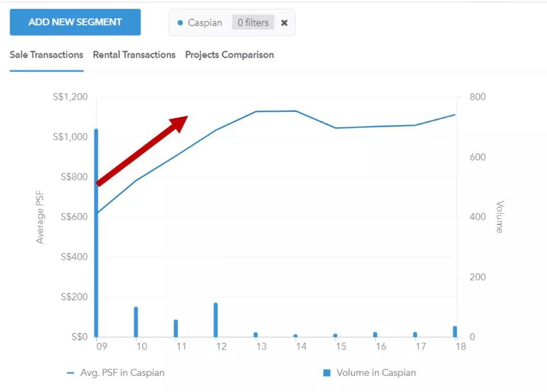
Task: Click the Avg. PSF line legend marker
Action: (70, 373)
